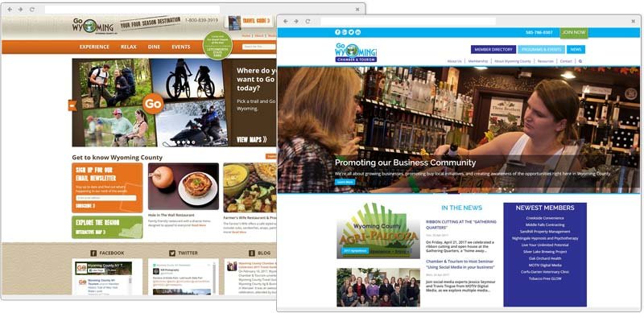Image resolution: width=644 pixels, height=313 pixels.
Task: Open the Hole In The Wall Restaurant photo
Action: [184, 187]
